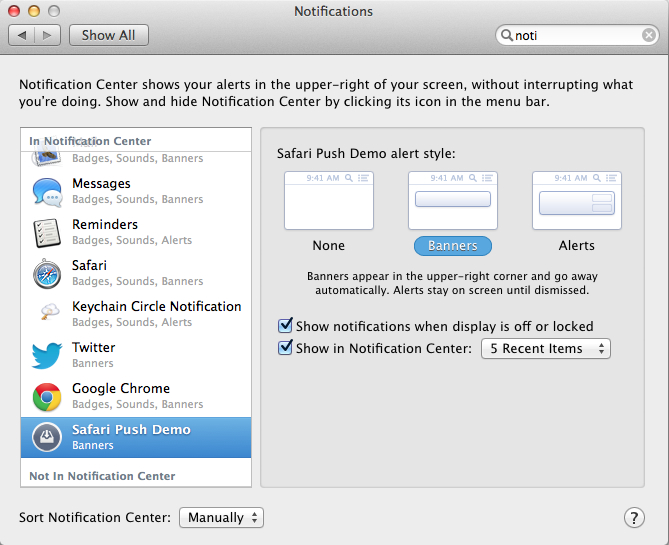
Task: Select the Safari Push Demo icon
Action: point(47,437)
